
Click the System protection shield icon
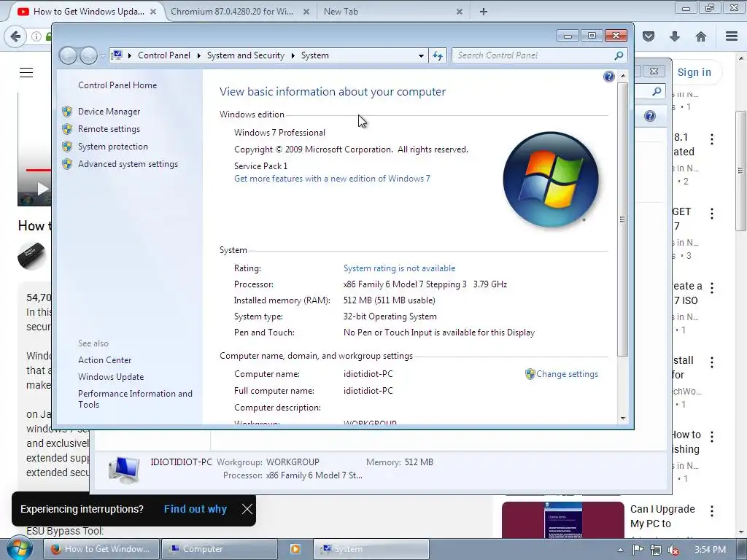coord(67,147)
